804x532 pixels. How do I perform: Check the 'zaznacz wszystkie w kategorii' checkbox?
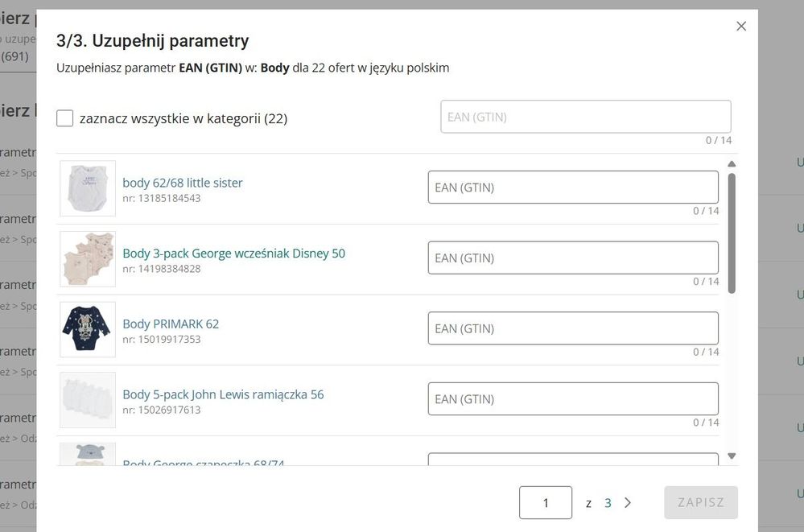click(x=65, y=118)
